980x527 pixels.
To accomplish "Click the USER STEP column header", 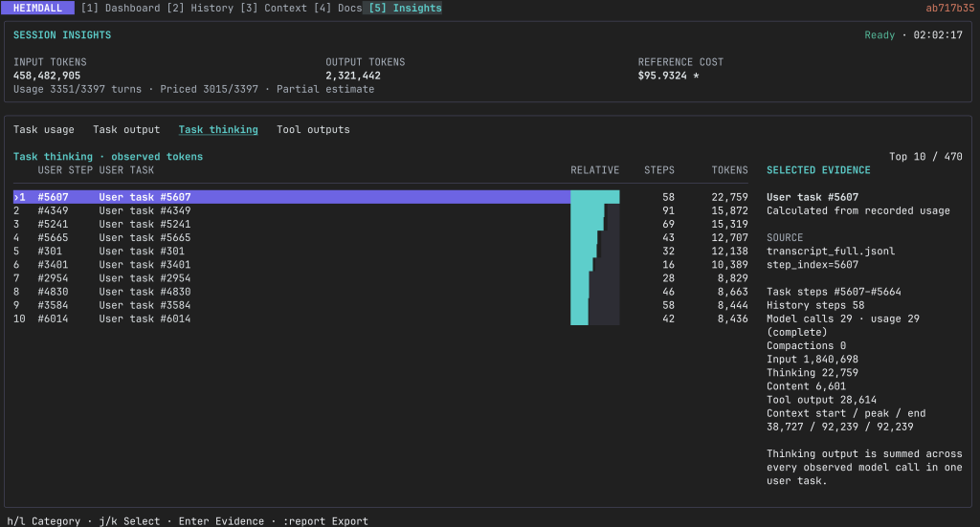I will pyautogui.click(x=65, y=170).
